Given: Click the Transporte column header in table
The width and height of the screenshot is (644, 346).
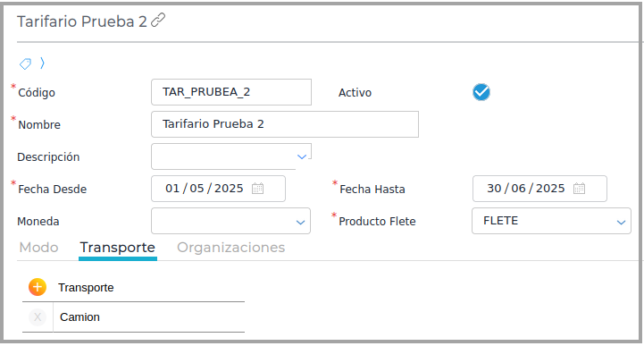Looking at the screenshot, I should click(x=86, y=288).
